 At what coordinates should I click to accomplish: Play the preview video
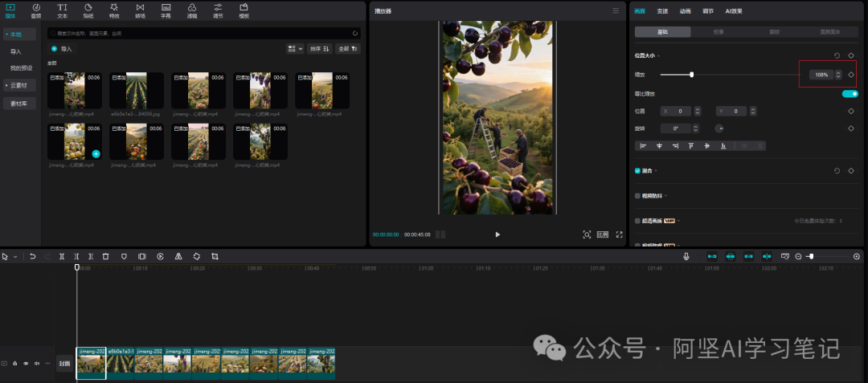(x=497, y=234)
